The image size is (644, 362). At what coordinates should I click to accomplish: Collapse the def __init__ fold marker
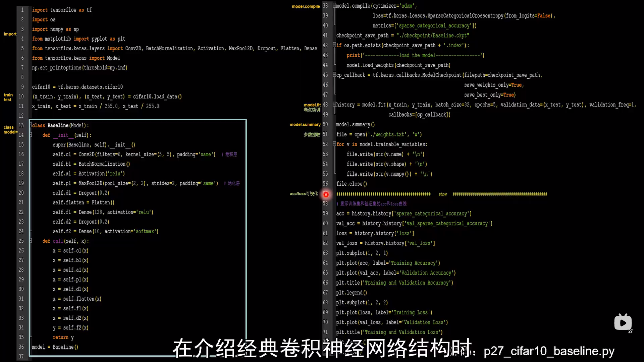31,135
